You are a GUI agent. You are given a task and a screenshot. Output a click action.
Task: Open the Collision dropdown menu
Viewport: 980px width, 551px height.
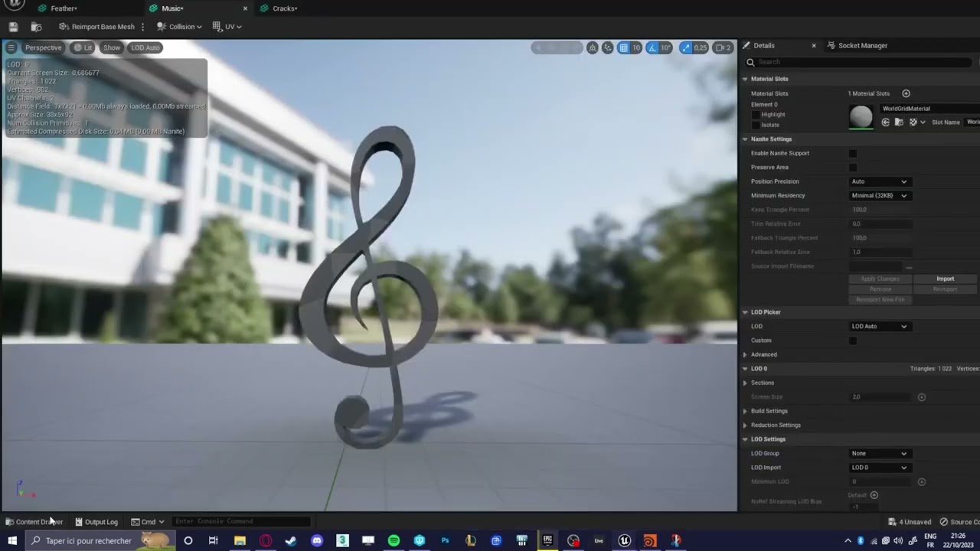pos(179,27)
